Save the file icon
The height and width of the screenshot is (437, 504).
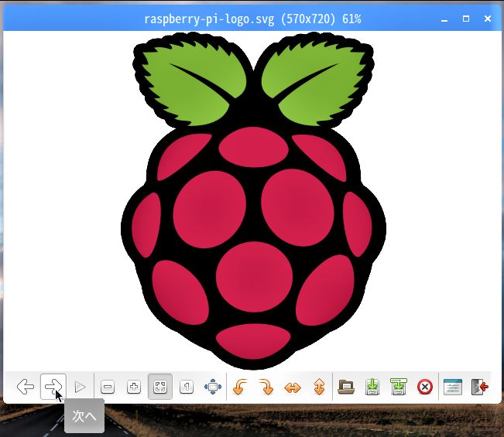tap(372, 387)
